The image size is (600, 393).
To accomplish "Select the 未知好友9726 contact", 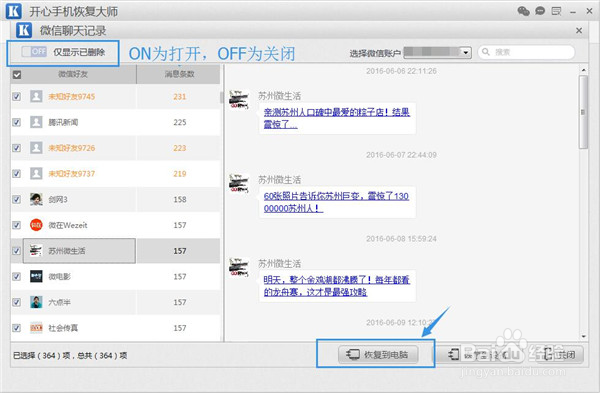I will [x=71, y=148].
